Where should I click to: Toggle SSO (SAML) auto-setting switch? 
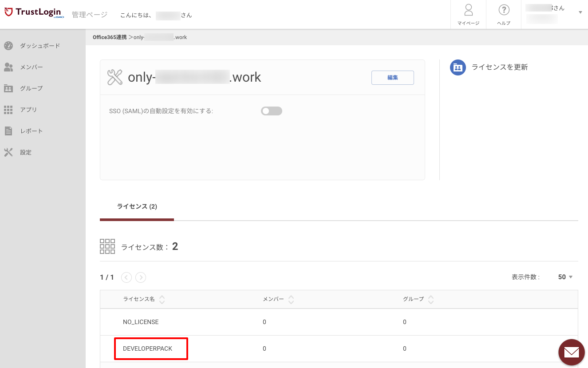click(x=272, y=111)
